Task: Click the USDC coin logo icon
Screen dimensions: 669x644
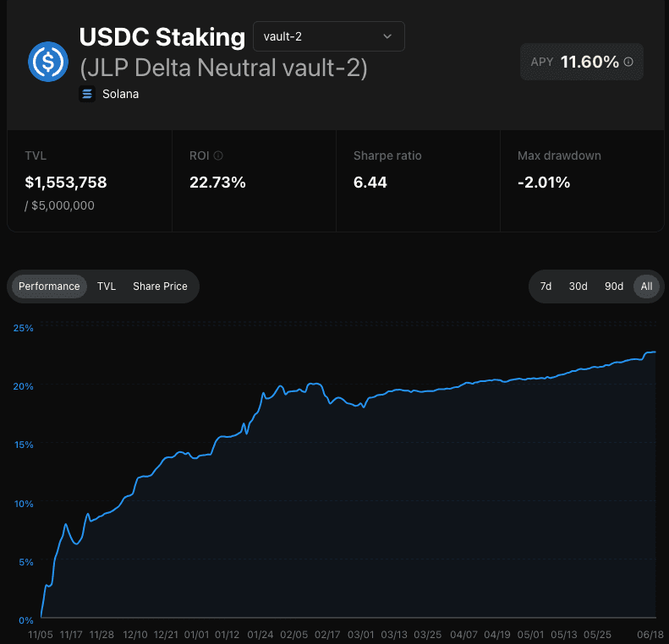Action: [x=48, y=62]
